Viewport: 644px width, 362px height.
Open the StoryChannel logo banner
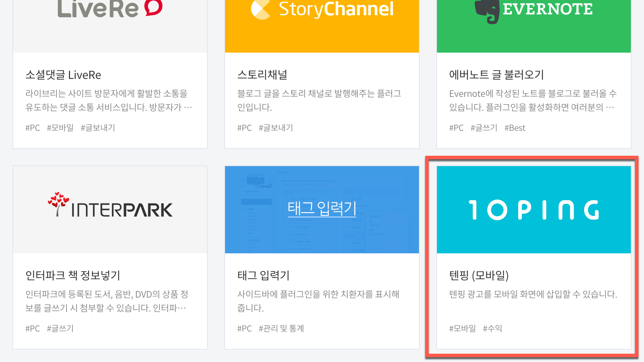pyautogui.click(x=322, y=26)
